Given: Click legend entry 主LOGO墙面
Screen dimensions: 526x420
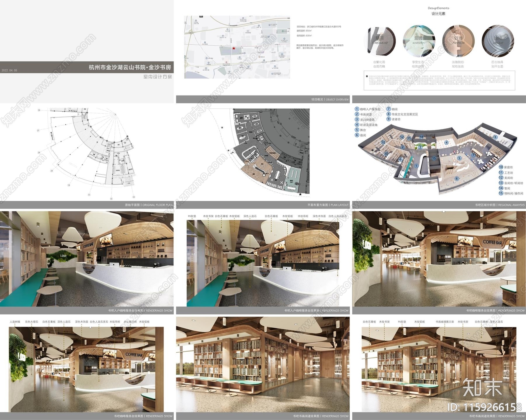Looking at the screenshot, I should 367,120.
